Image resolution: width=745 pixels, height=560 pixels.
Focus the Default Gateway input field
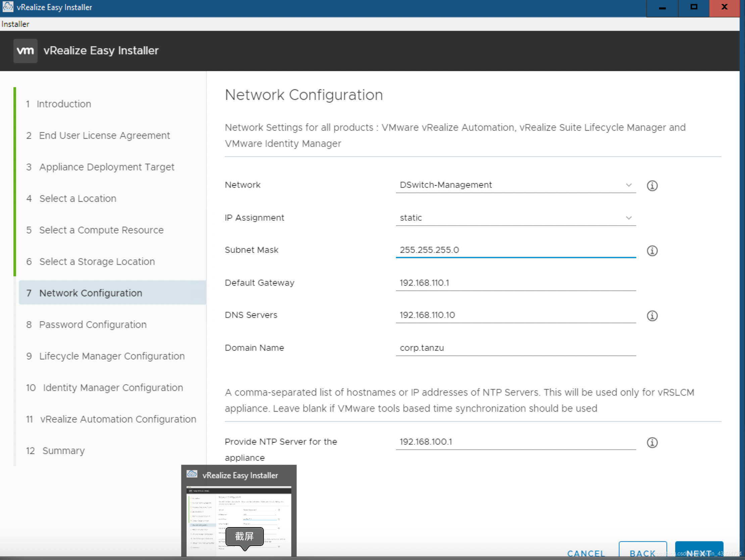tap(515, 283)
